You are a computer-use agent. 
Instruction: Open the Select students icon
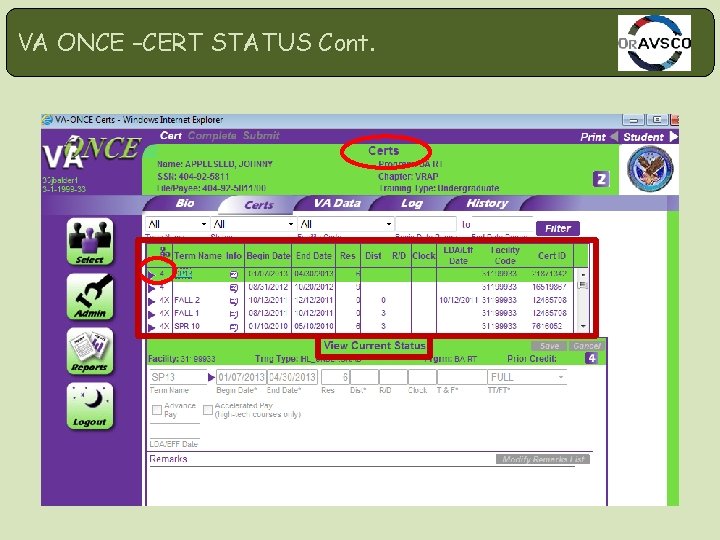point(90,242)
